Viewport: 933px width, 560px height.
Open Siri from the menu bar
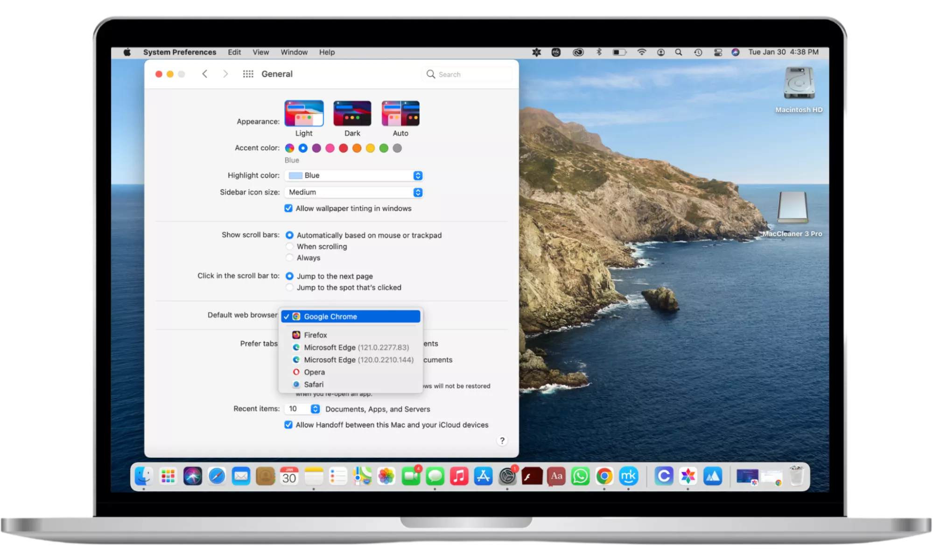pyautogui.click(x=736, y=52)
